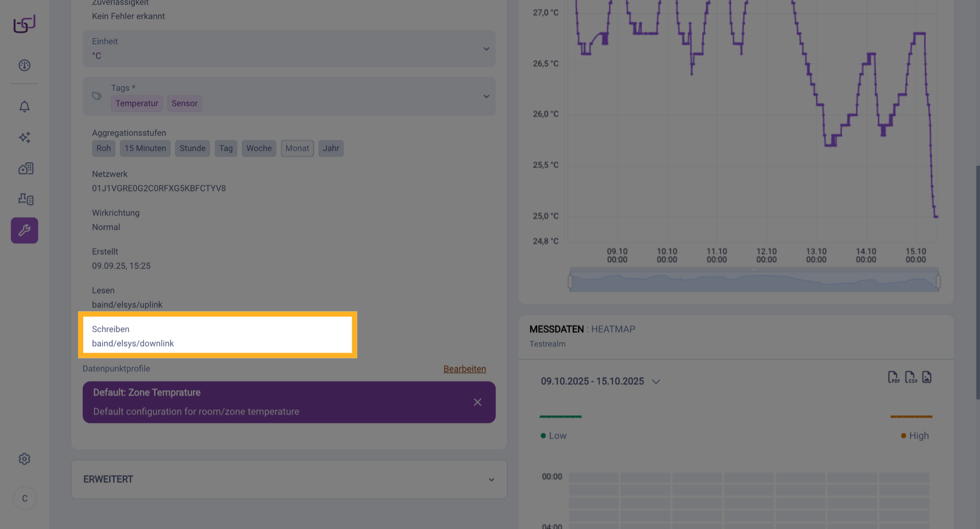Click the left handle of chart range slider

pos(570,282)
